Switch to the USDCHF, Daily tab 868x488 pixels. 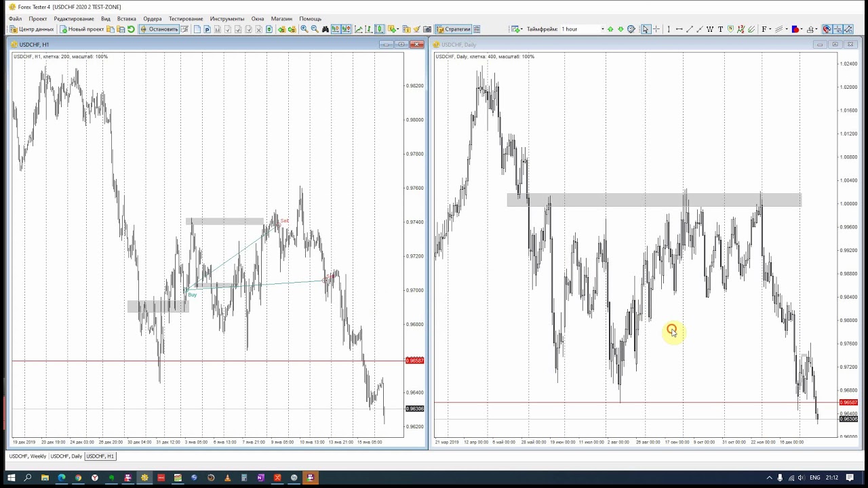(x=66, y=456)
